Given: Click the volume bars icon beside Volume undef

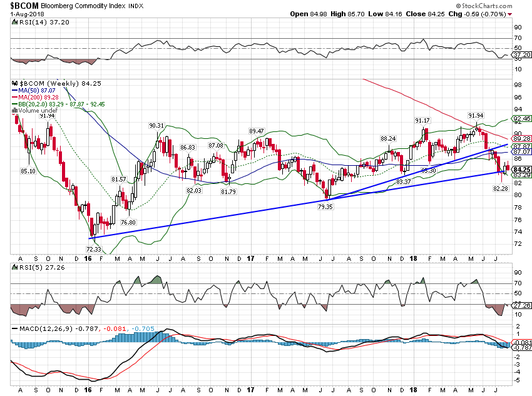Looking at the screenshot, I should (x=14, y=111).
